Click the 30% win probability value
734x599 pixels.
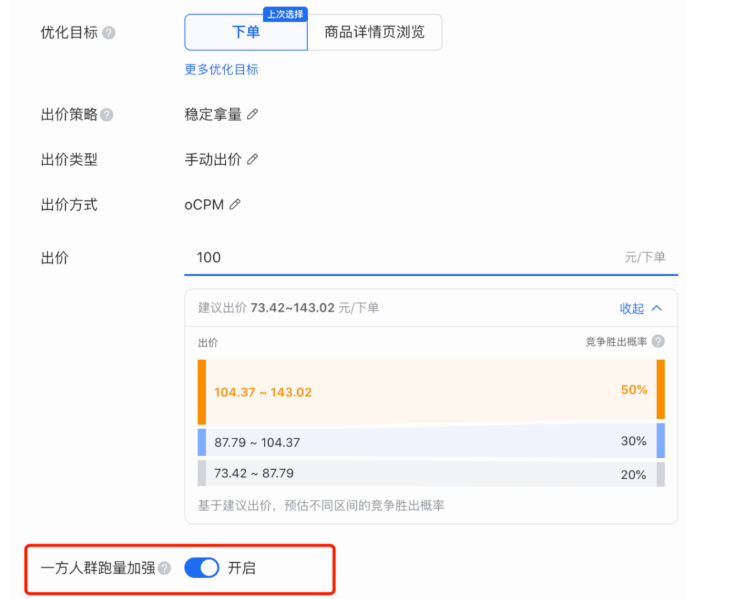pos(634,441)
